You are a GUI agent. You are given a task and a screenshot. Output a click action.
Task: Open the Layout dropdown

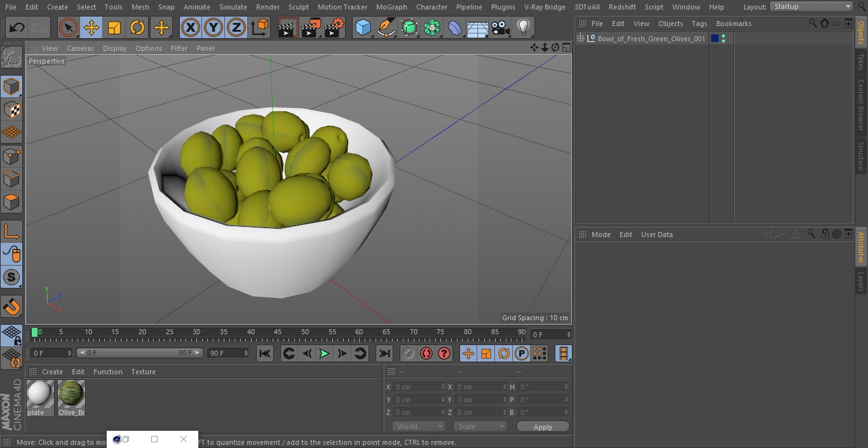pyautogui.click(x=811, y=6)
